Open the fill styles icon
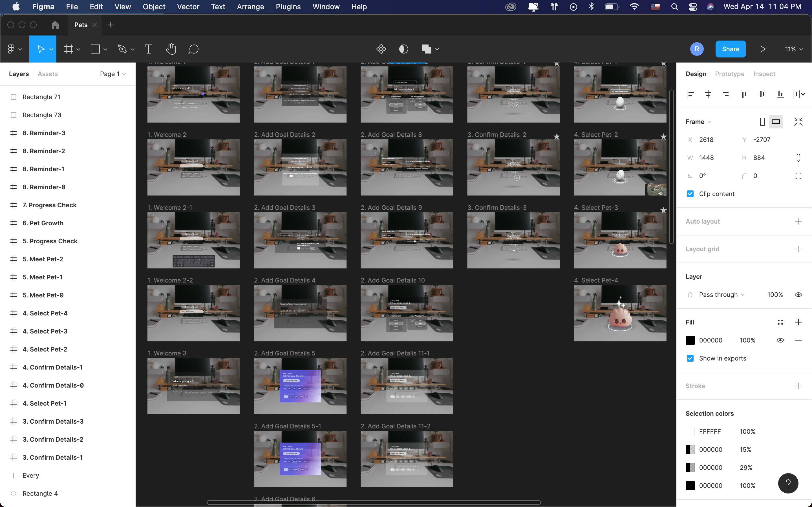Screen dimensions: 812x507 click(780, 322)
